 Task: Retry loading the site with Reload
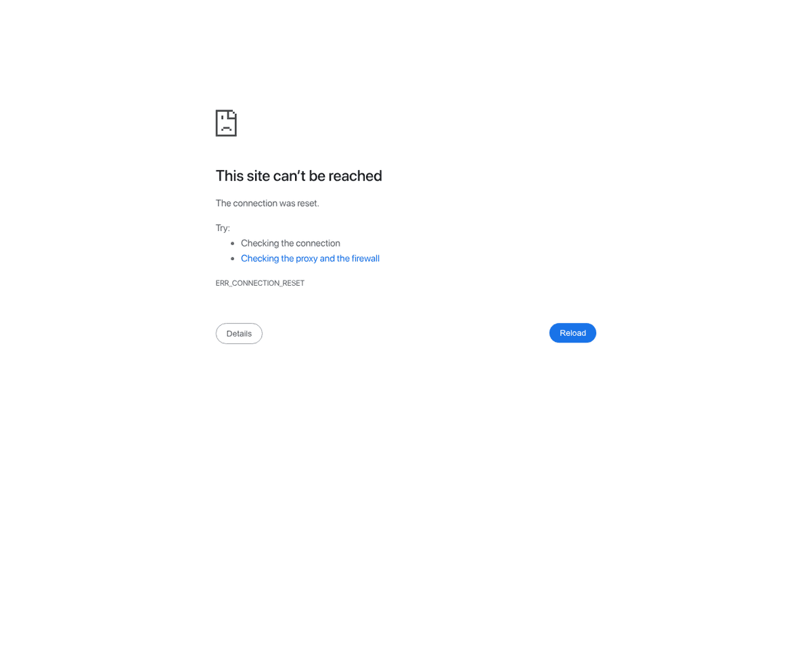pos(572,333)
